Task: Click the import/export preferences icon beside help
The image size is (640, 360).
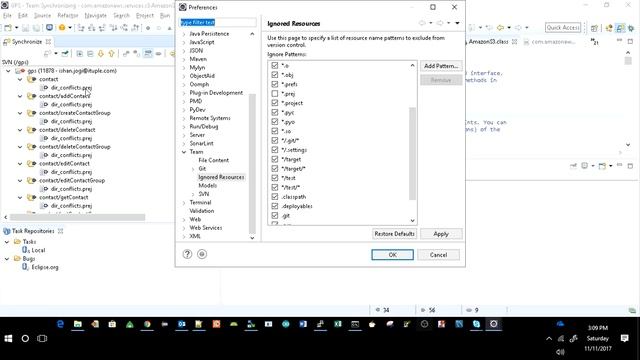Action: point(202,254)
